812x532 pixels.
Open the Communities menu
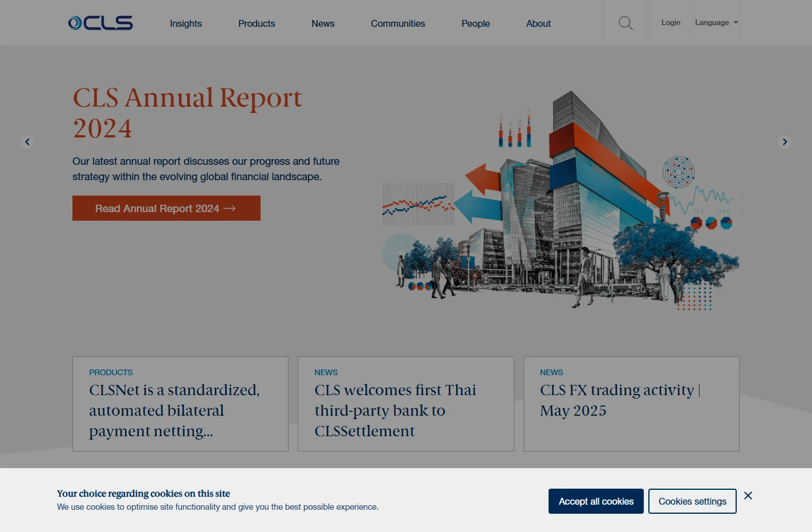[x=398, y=23]
